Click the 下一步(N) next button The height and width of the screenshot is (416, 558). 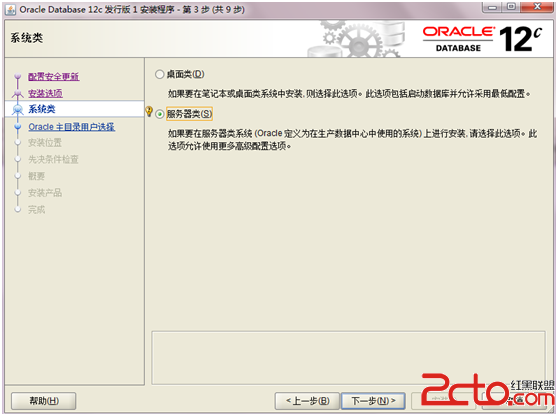coord(373,401)
